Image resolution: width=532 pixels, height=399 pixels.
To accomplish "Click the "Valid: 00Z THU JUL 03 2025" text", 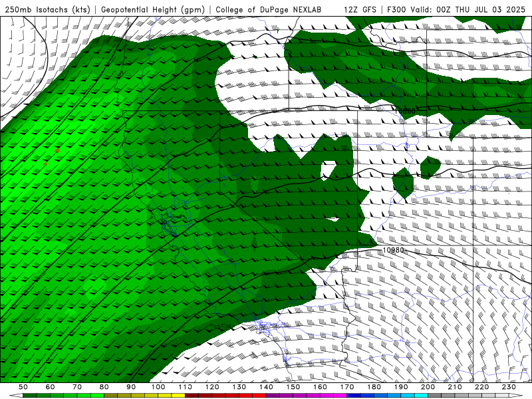I will click(468, 9).
